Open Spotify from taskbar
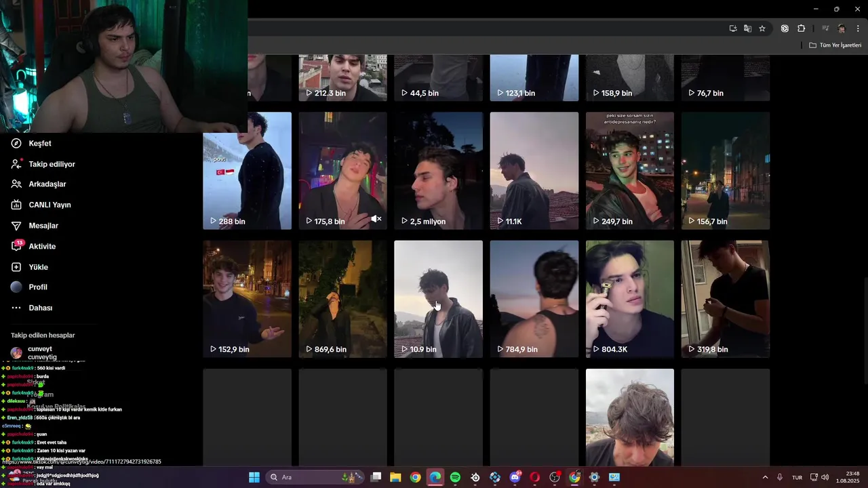Viewport: 868px width, 488px height. 455,477
